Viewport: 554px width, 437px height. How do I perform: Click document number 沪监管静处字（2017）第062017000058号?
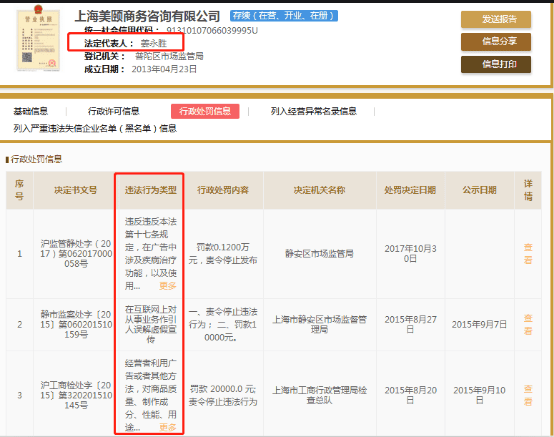coord(76,254)
